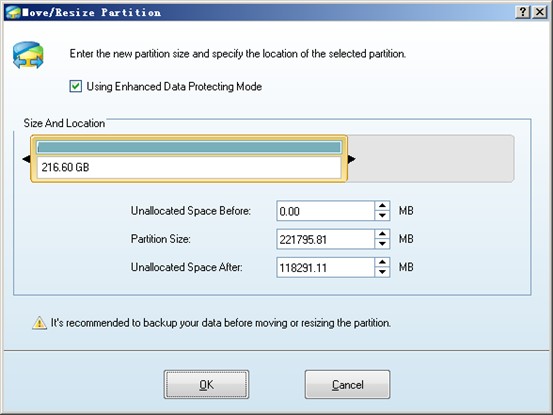553x415 pixels.
Task: Focus the Unallocated Space Before field
Action: pyautogui.click(x=325, y=211)
